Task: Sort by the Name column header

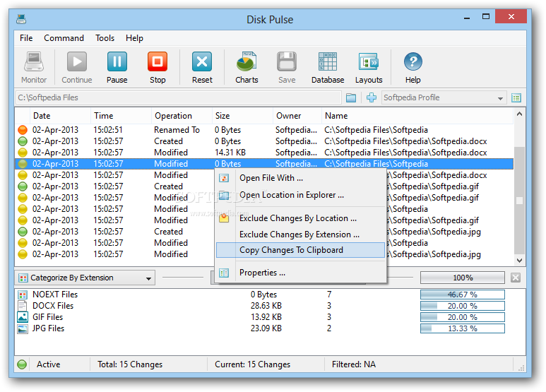Action: (417, 116)
